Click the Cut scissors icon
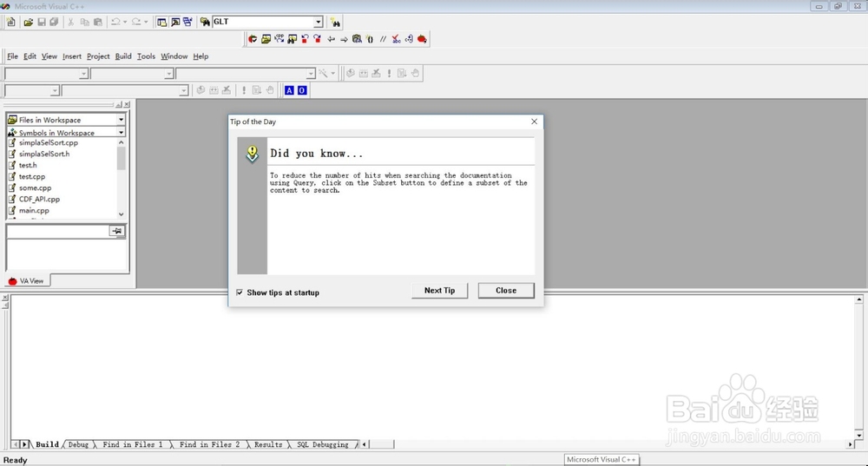This screenshot has height=466, width=868. [71, 23]
